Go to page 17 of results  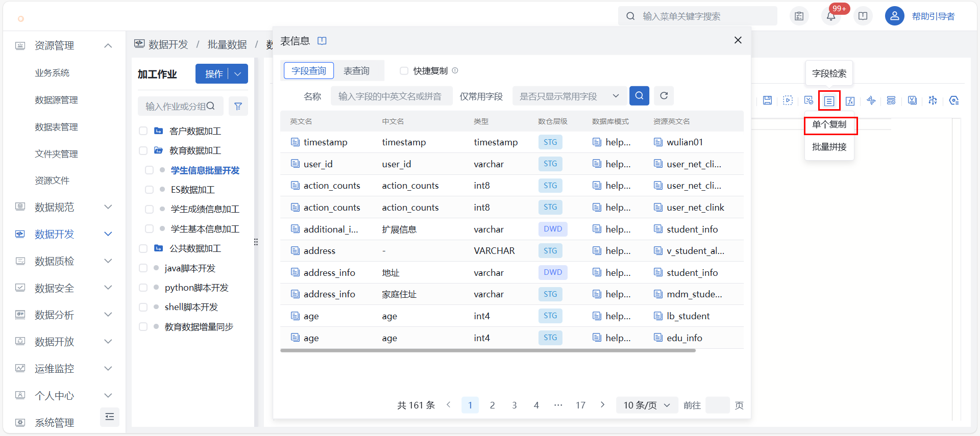pos(580,405)
